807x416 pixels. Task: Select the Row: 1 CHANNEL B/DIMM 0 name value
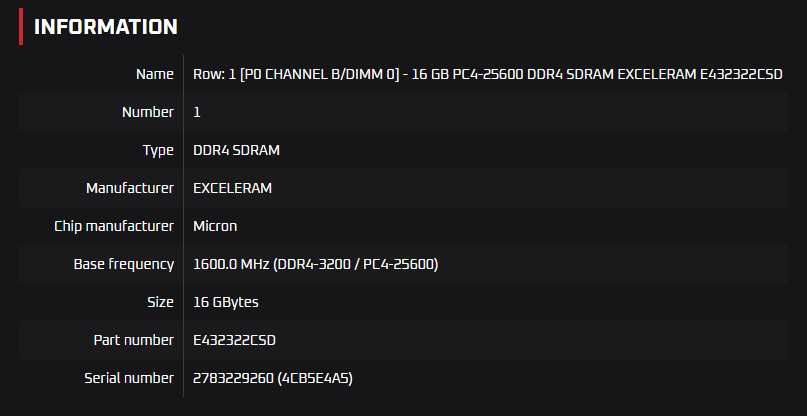487,74
